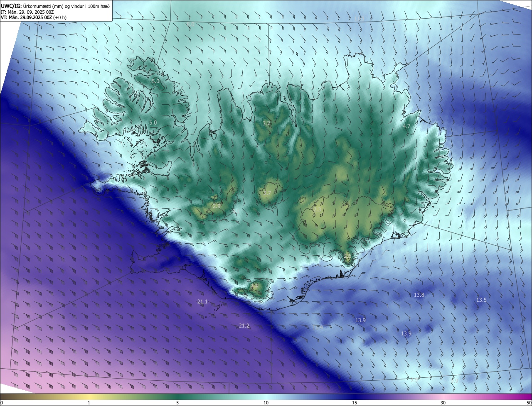Click the 2.9 value label on the map
Image resolution: width=532 pixels, height=406 pixels.
point(217,206)
